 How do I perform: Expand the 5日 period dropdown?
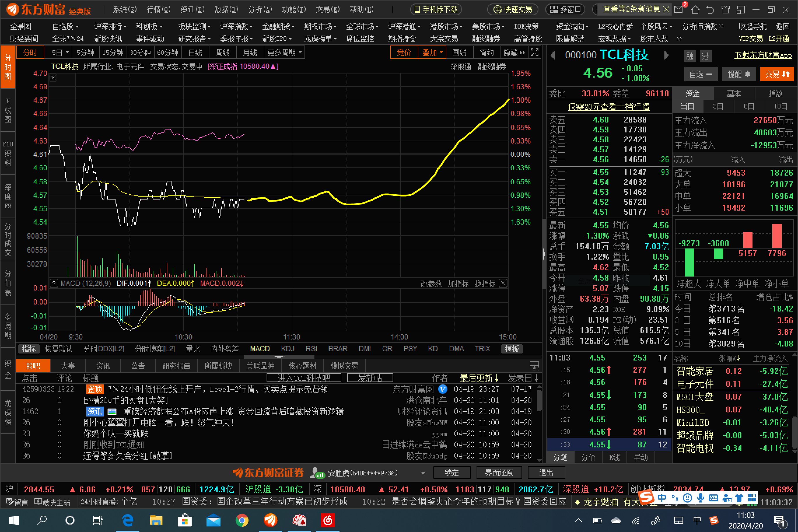coord(67,52)
